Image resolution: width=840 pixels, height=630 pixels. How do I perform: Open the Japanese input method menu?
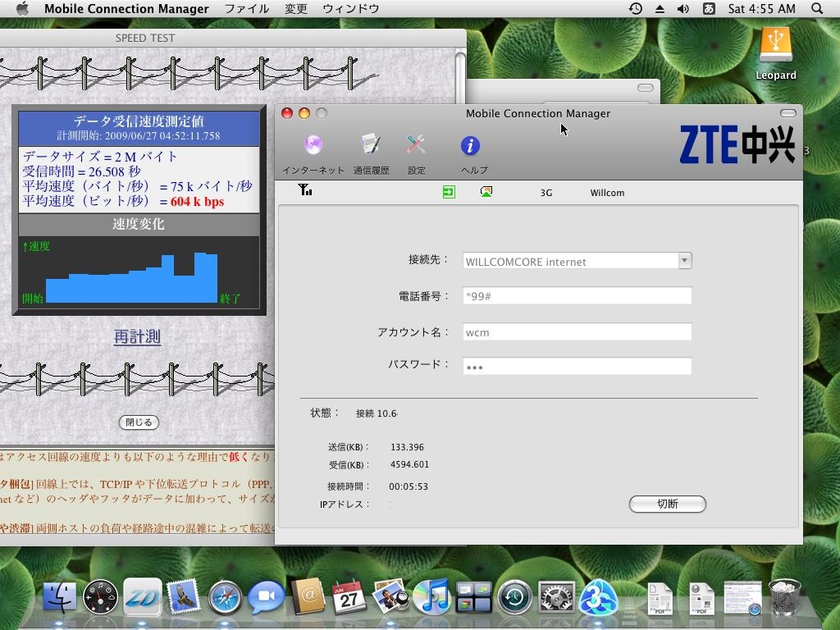[x=708, y=8]
